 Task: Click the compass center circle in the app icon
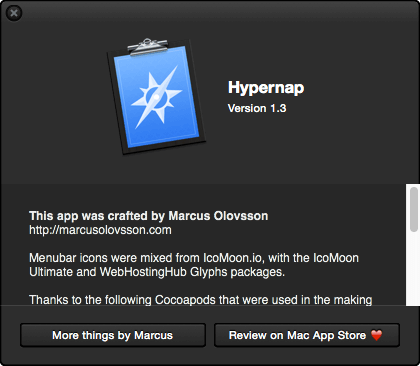[x=156, y=97]
